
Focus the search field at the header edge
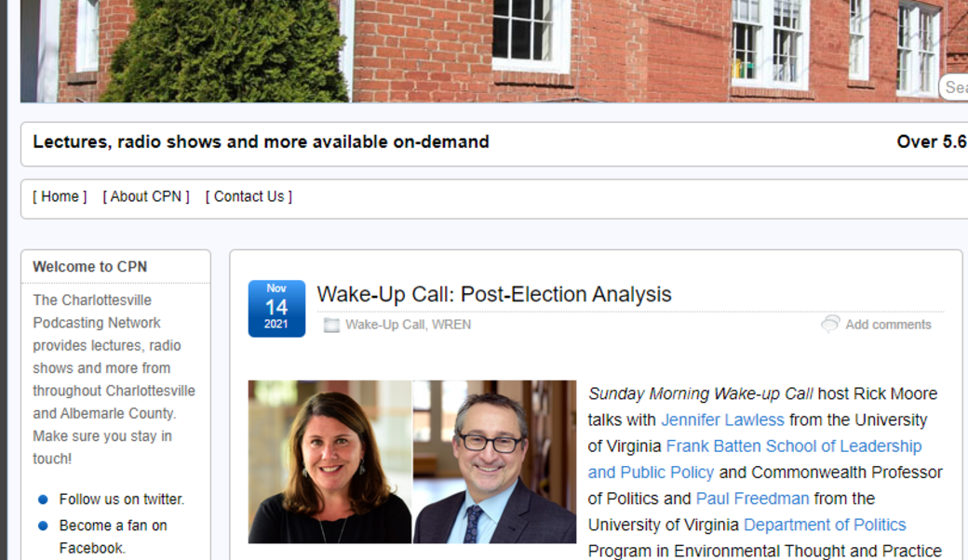[955, 87]
